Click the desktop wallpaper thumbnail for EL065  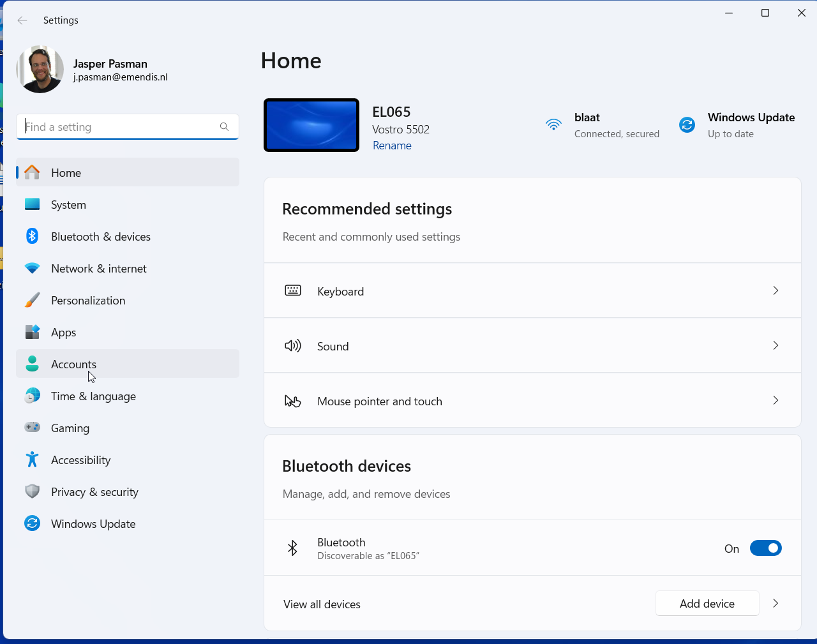[x=311, y=125]
